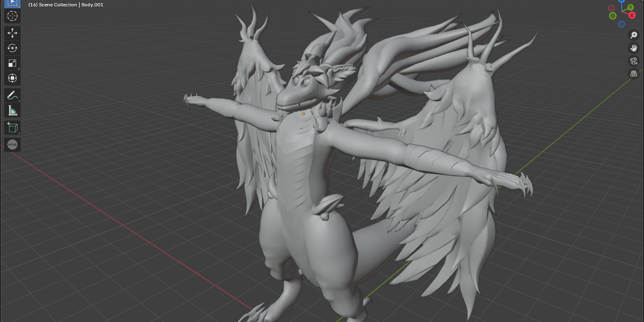The image size is (644, 322).
Task: Select the Scale tool
Action: pos(12,63)
